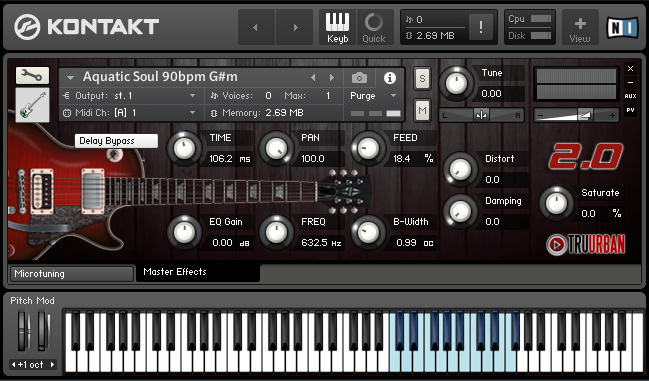Viewport: 649px width, 381px height.
Task: Switch to the Master Effects tab
Action: 198,272
